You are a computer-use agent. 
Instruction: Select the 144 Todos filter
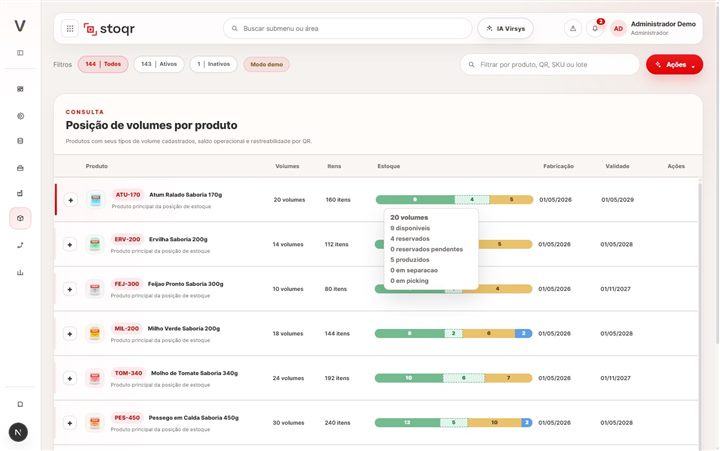pos(103,64)
